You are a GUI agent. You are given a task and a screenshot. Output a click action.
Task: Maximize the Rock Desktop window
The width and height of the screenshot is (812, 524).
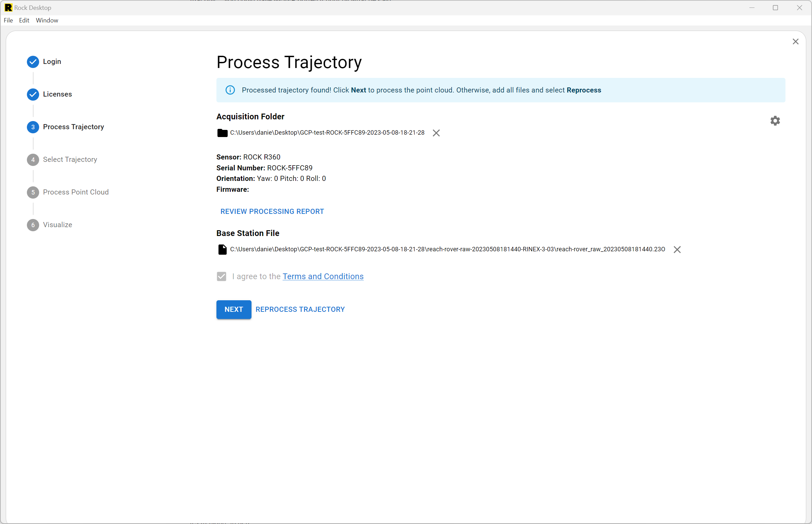coord(775,7)
